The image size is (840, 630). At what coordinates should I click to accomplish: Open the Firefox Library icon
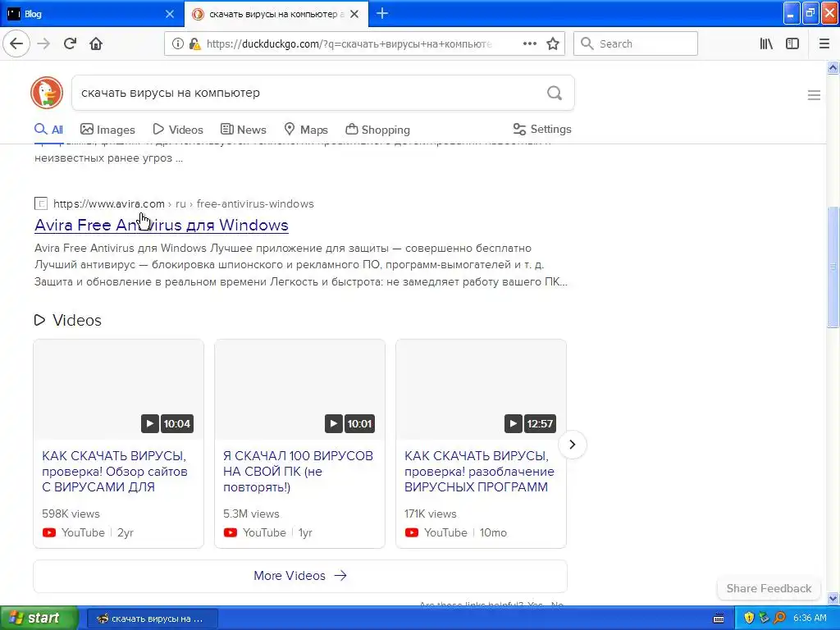point(766,43)
